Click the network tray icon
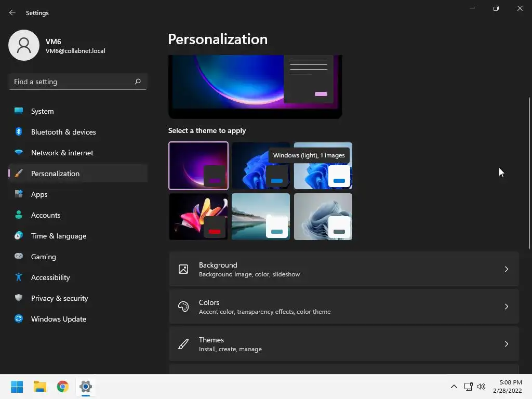 point(468,387)
